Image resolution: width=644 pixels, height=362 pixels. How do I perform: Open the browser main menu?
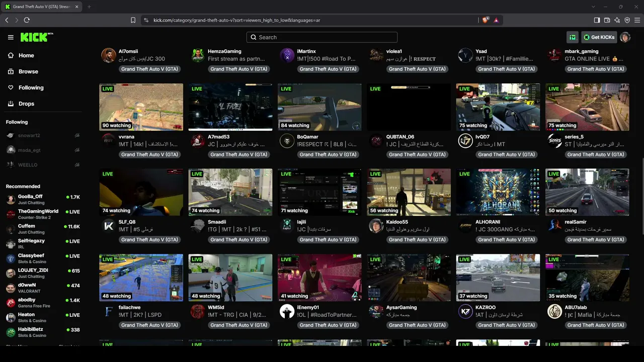[x=637, y=20]
